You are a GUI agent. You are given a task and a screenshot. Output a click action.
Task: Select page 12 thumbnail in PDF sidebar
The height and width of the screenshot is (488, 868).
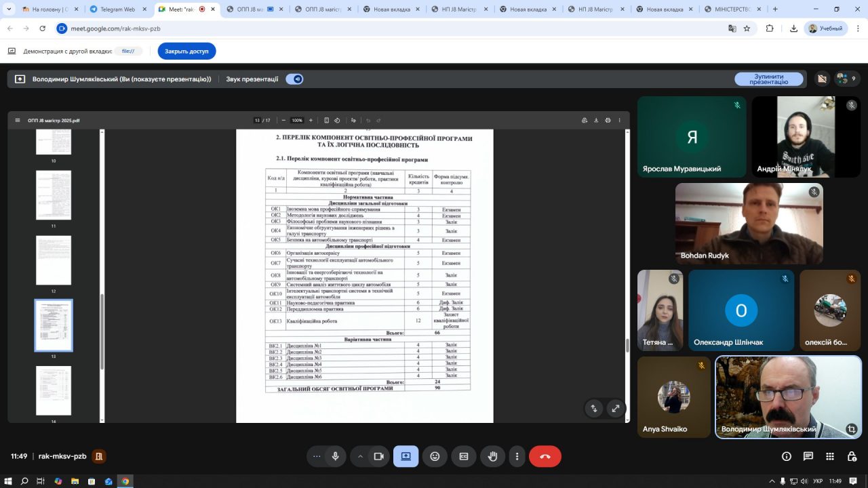coord(54,260)
